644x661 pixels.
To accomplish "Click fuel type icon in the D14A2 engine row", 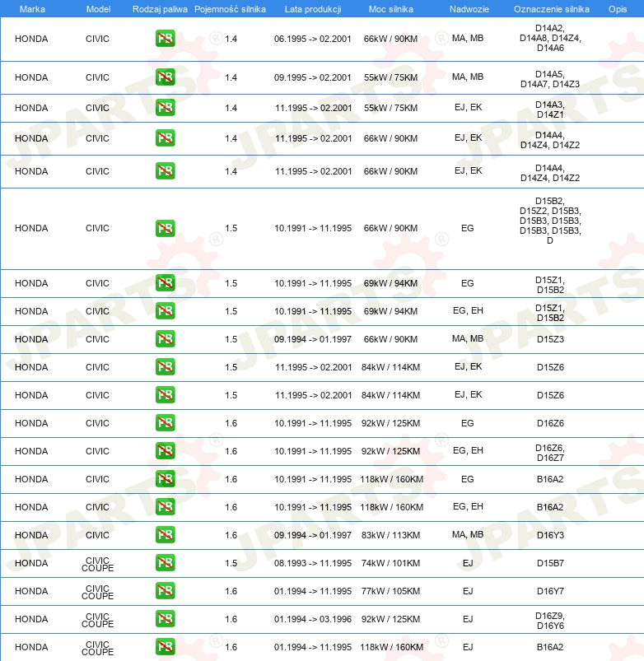I will pyautogui.click(x=165, y=39).
